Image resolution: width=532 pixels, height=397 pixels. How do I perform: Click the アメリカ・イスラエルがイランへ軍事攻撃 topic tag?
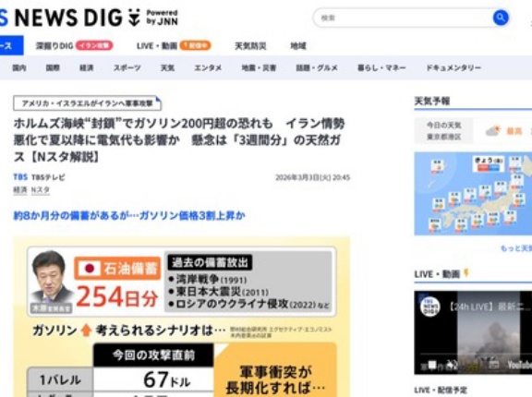click(x=87, y=103)
